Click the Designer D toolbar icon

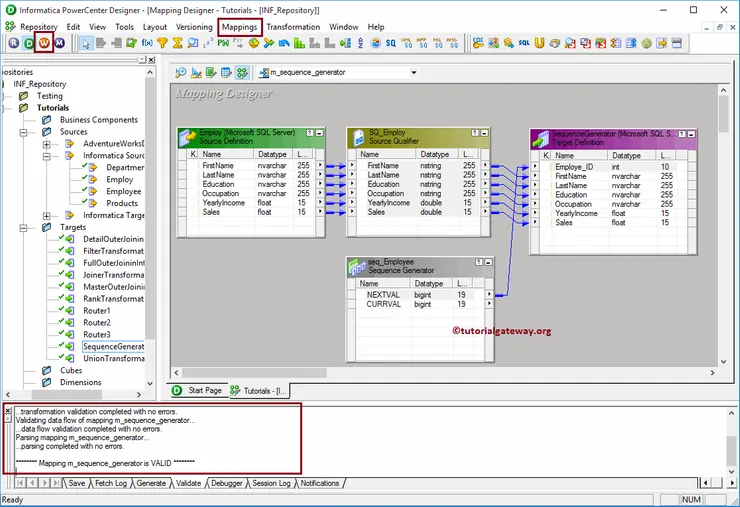(29, 43)
